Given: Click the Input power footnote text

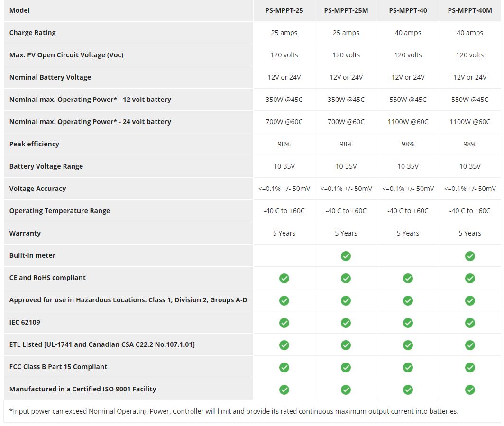Looking at the screenshot, I should pyautogui.click(x=234, y=411).
